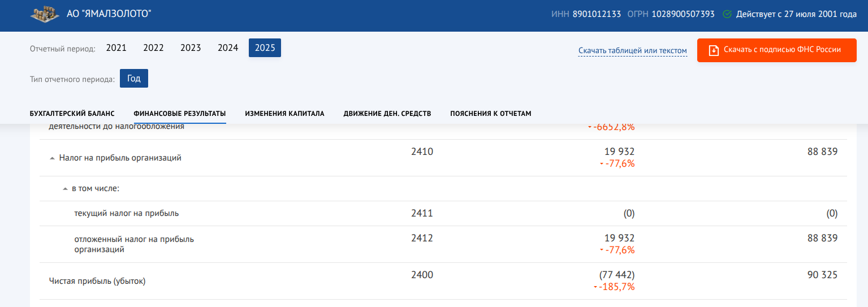This screenshot has height=307, width=868.
Task: Go to 'Движение ден. средств' tab
Action: [x=387, y=114]
